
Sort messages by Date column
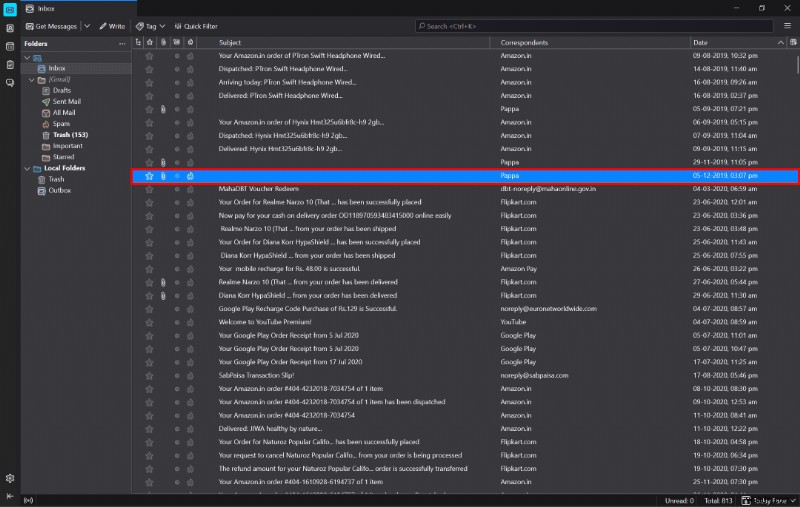pyautogui.click(x=738, y=42)
